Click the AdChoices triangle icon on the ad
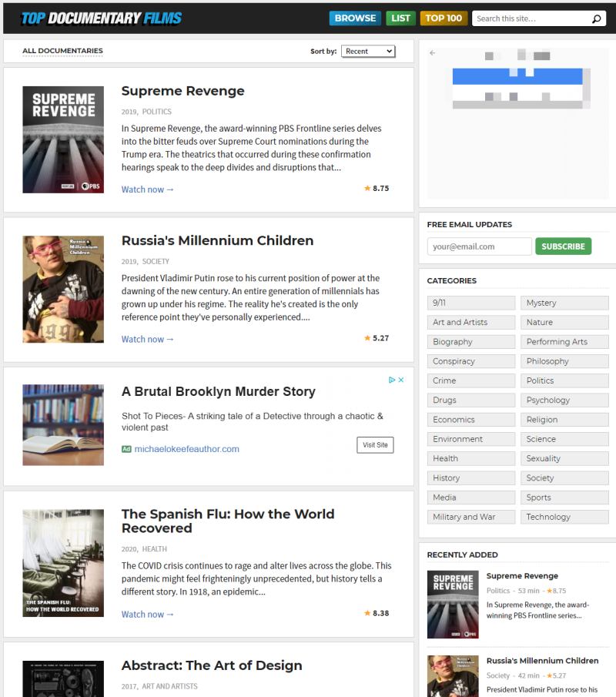The image size is (616, 697). 392,380
